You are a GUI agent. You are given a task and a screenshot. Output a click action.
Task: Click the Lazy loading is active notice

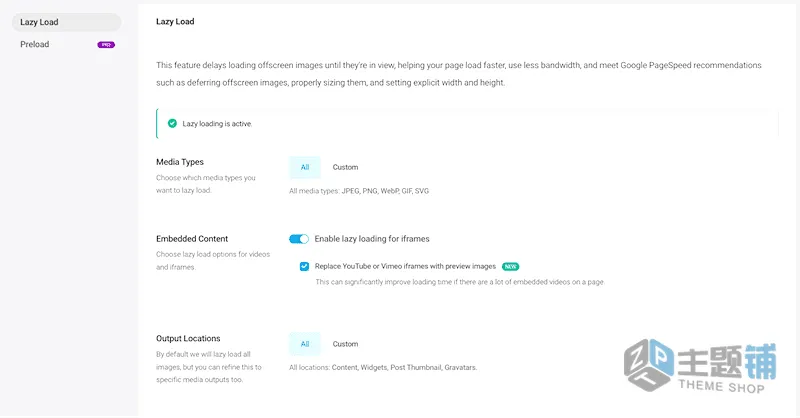467,124
